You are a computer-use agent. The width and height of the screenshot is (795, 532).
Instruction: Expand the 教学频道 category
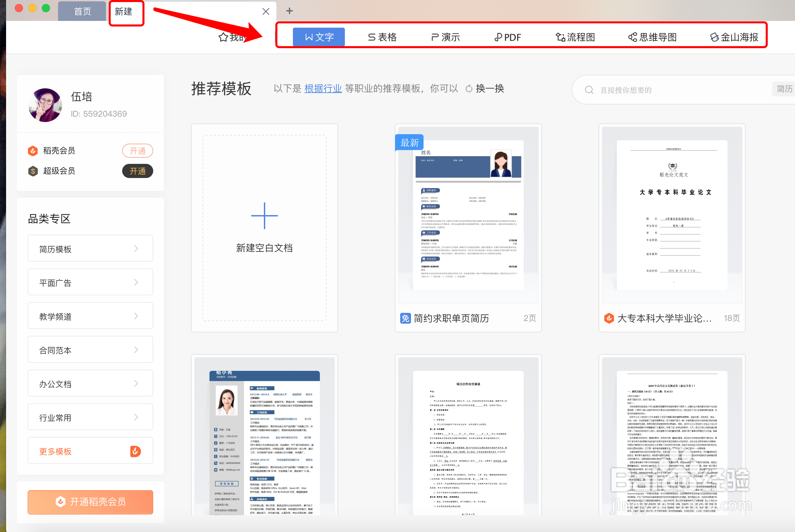click(90, 316)
